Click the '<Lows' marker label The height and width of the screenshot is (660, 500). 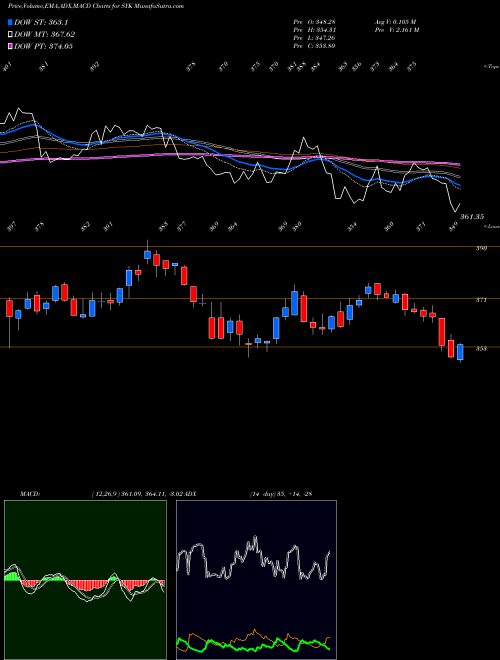coord(492,226)
